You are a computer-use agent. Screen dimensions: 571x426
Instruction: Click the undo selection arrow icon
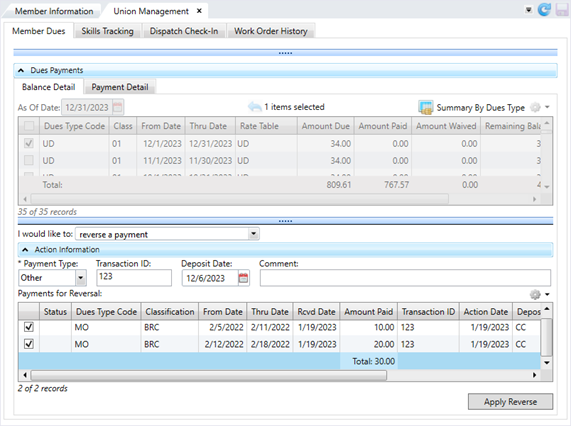pos(255,107)
